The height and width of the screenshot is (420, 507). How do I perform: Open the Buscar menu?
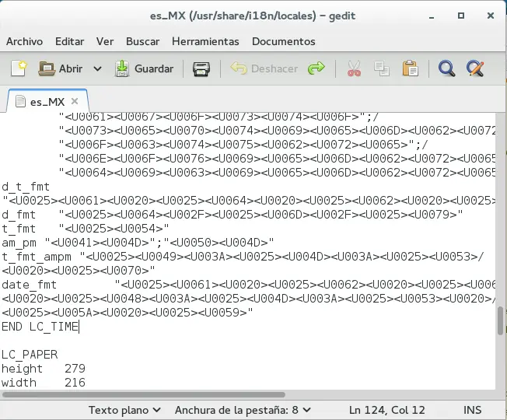(x=142, y=41)
